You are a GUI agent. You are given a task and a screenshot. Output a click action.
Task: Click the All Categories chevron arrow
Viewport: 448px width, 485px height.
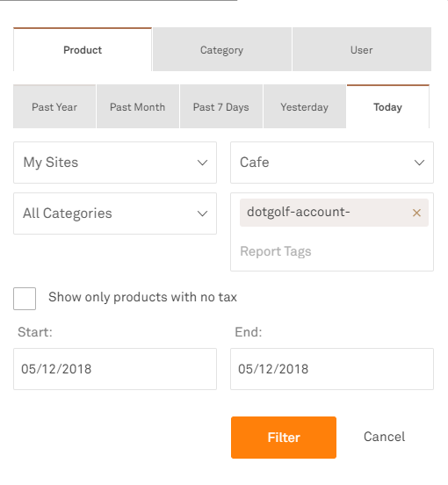click(203, 214)
